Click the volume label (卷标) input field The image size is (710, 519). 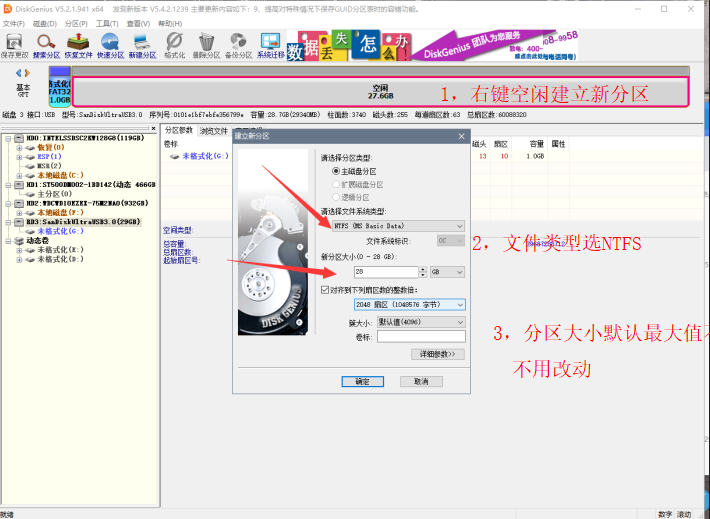[x=421, y=336]
